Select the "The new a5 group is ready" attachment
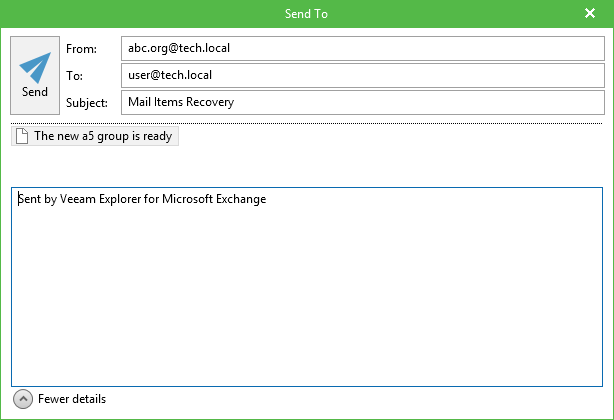Screen dimensions: 614x420 (95, 136)
